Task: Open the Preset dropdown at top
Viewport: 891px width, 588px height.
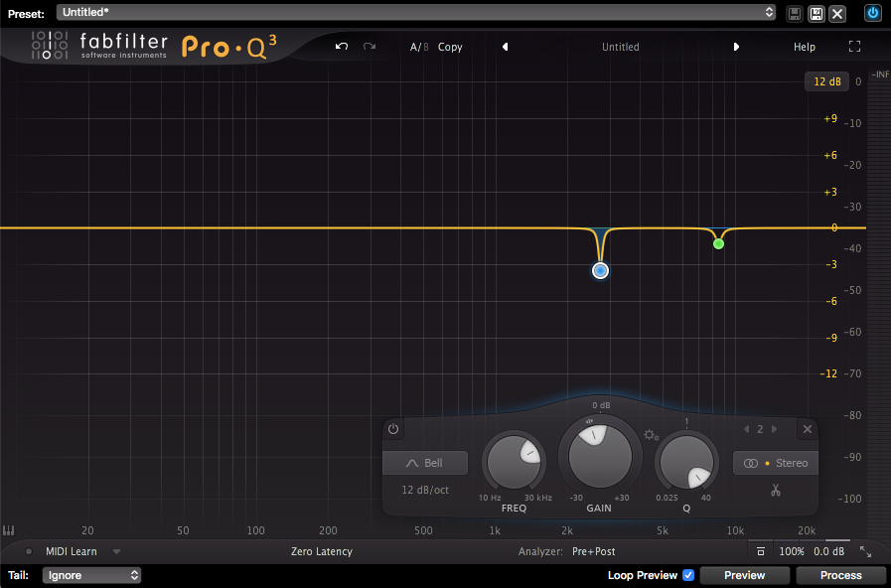Action: tap(416, 12)
